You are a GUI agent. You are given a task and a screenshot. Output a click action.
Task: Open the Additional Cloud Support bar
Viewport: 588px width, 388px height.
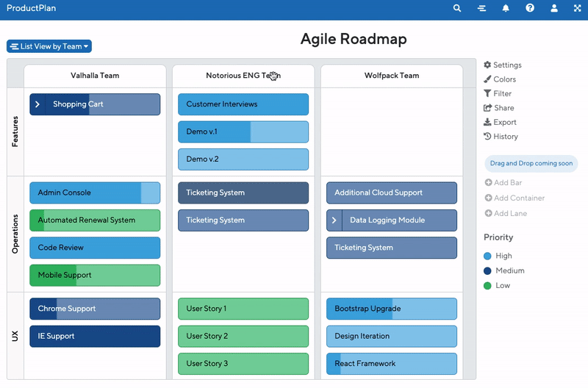coord(392,193)
